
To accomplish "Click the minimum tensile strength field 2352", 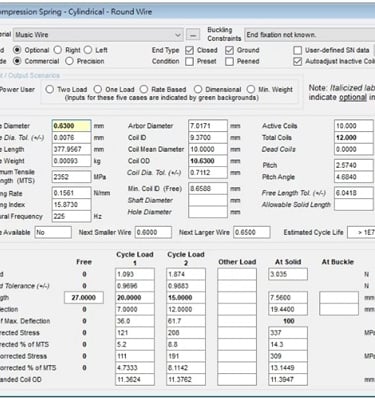I will pos(71,177).
